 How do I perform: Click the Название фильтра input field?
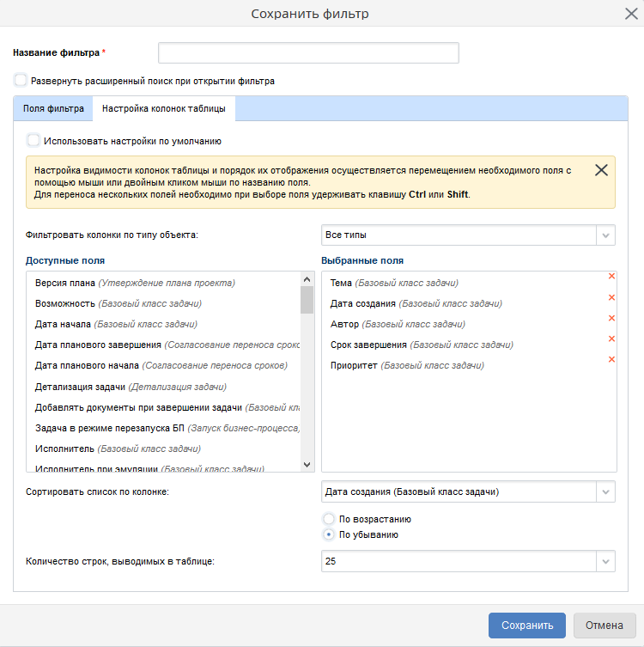(308, 53)
